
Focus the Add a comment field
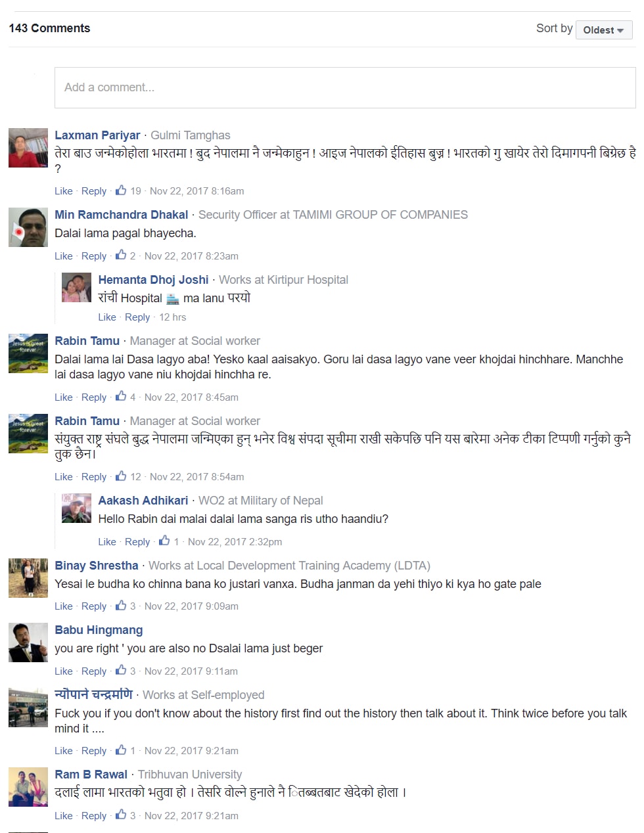click(345, 87)
